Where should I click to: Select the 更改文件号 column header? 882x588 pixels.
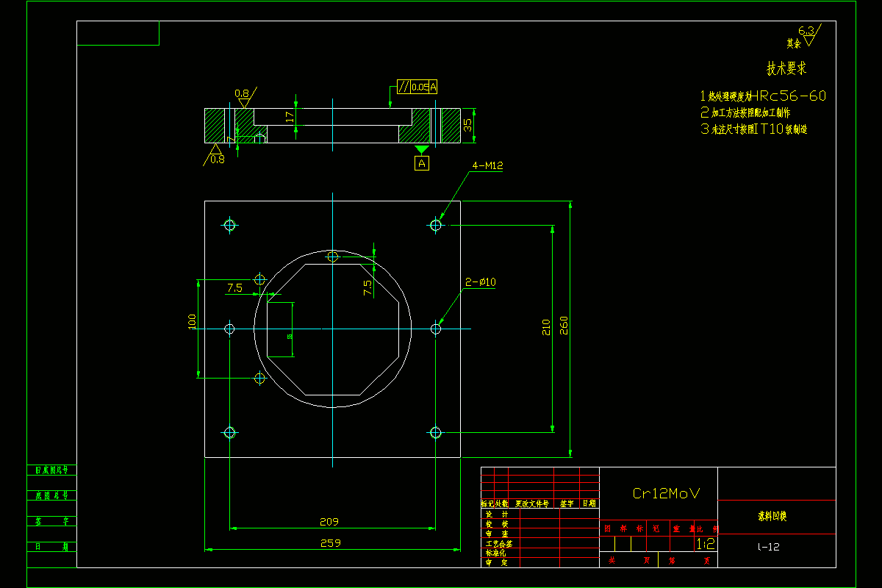coord(532,503)
